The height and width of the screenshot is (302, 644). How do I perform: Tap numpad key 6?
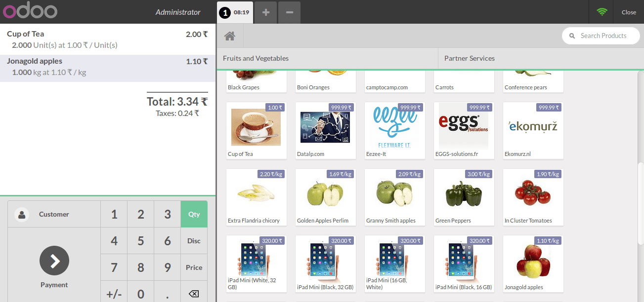[168, 241]
